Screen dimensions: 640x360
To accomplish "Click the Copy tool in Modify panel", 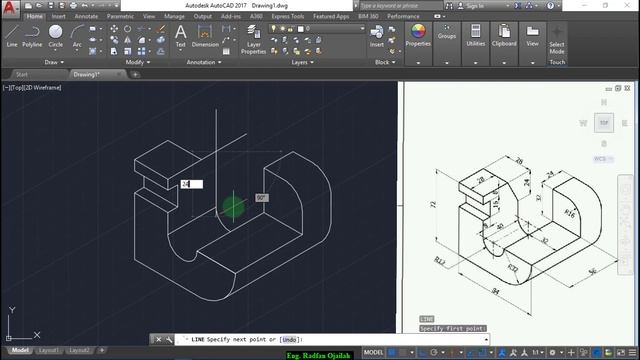I will (114, 40).
